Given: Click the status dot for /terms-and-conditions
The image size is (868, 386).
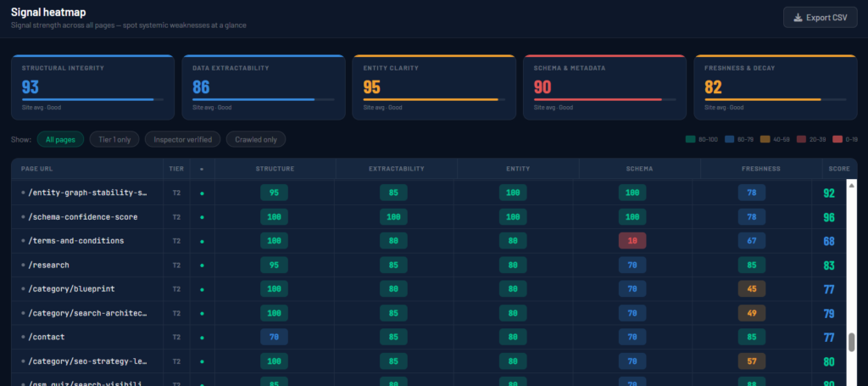Looking at the screenshot, I should pyautogui.click(x=202, y=242).
